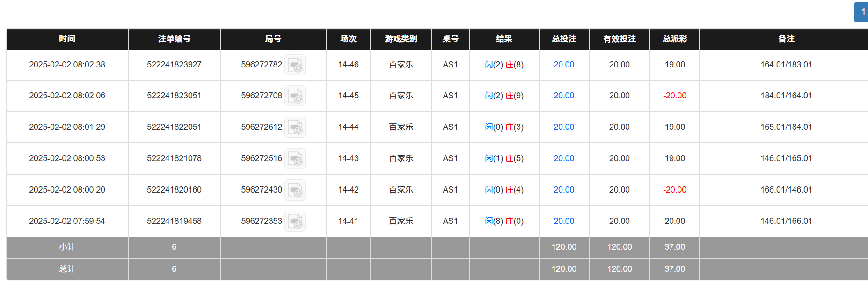This screenshot has height=283, width=868.
Task: Go to page 1 pagination button
Action: pos(862,12)
